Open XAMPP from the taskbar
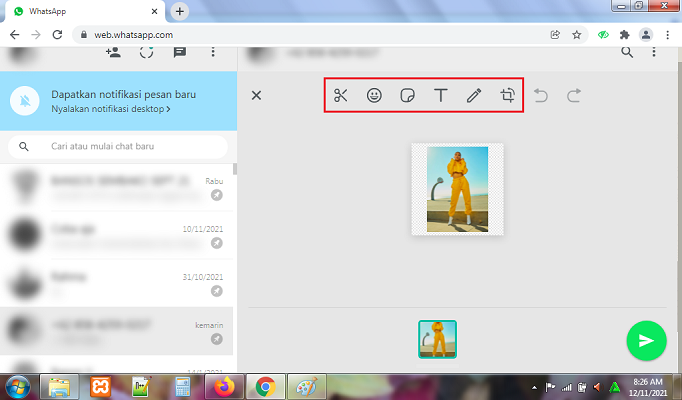Viewport: 682px width, 400px height. pyautogui.click(x=100, y=387)
